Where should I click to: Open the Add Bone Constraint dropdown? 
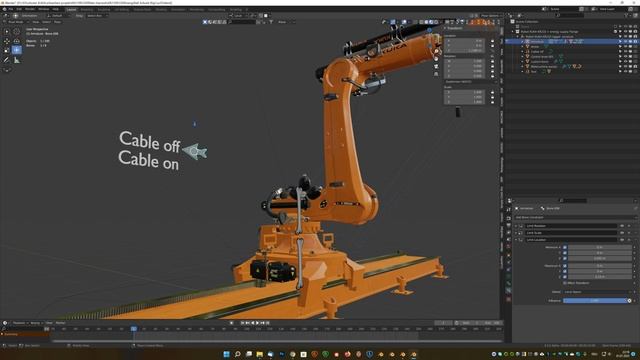click(x=575, y=218)
